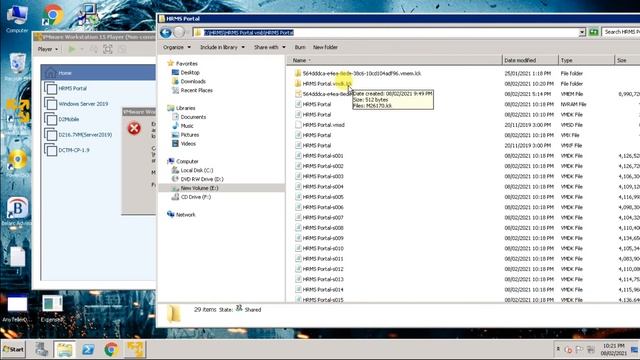Open Server Manager taskbar icon

point(41,349)
